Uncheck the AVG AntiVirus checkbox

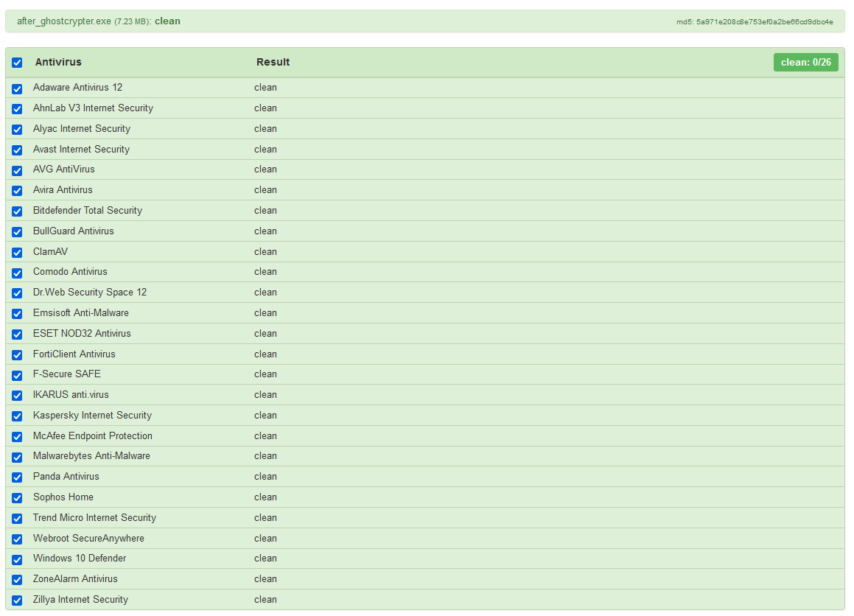click(x=17, y=170)
